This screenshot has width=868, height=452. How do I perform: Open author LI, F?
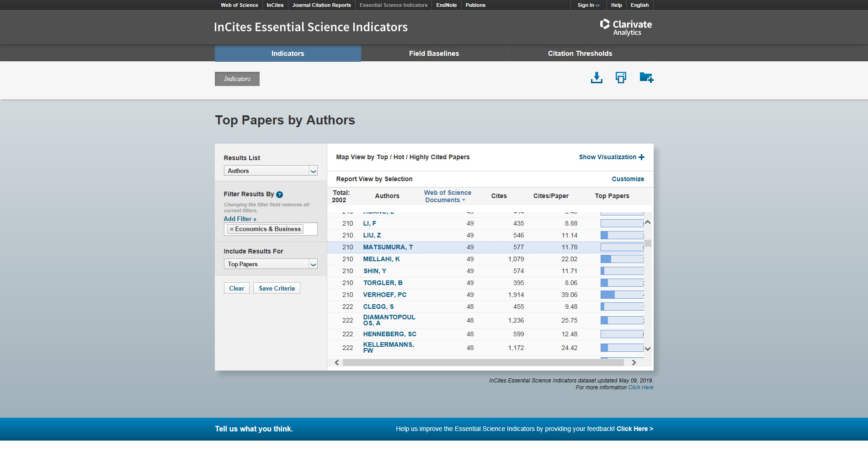point(370,223)
